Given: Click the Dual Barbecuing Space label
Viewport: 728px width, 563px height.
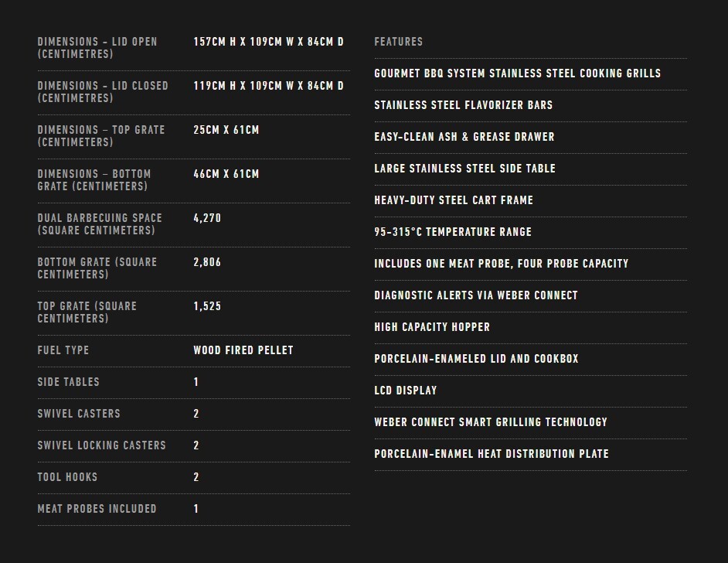Looking at the screenshot, I should click(x=100, y=224).
